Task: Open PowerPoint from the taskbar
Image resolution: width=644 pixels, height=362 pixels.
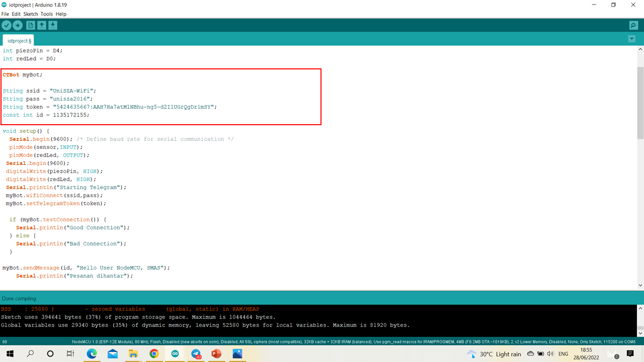Action: (x=216, y=354)
